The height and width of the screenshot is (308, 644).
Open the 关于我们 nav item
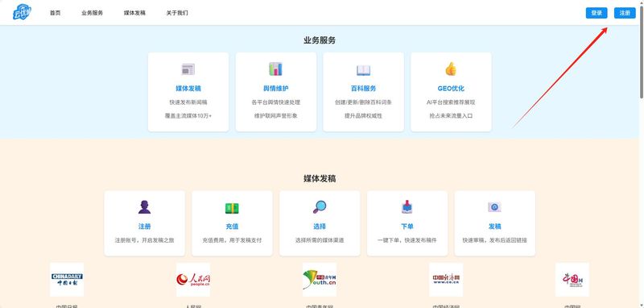[x=177, y=13]
